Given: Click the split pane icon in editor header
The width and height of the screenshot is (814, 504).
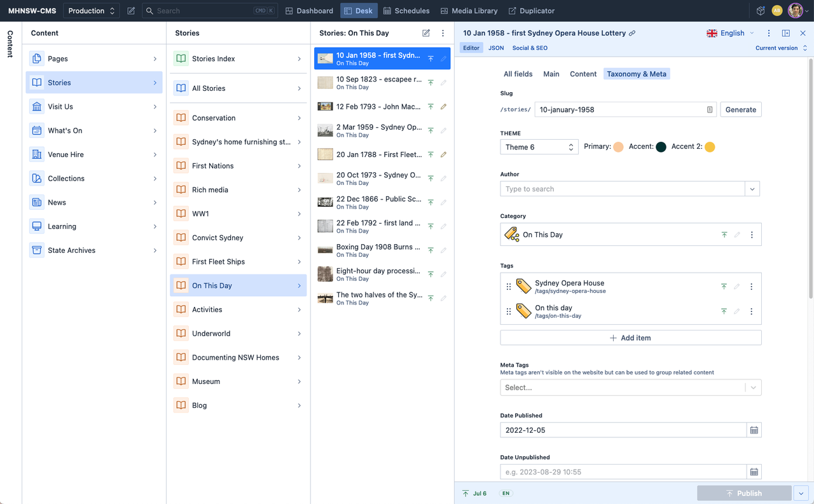Looking at the screenshot, I should point(786,33).
